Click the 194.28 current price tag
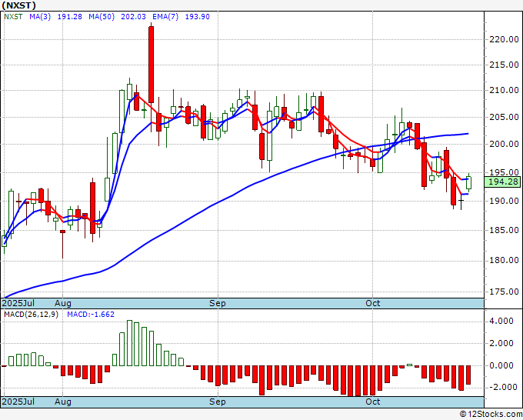523x420 pixels. (503, 182)
